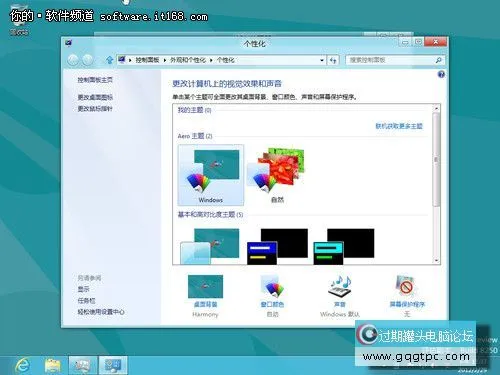The height and width of the screenshot is (375, 500).
Task: Click 个性化 breadcrumb segment
Action: click(226, 60)
